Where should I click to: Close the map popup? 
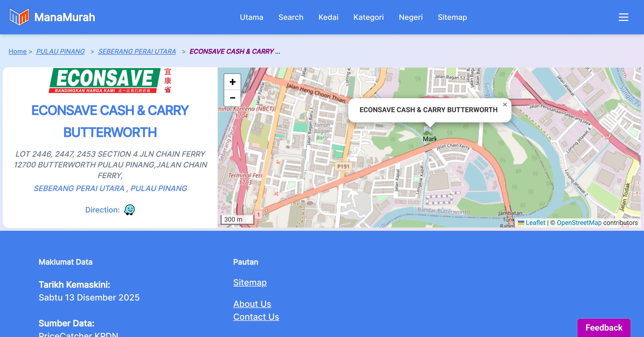(505, 105)
